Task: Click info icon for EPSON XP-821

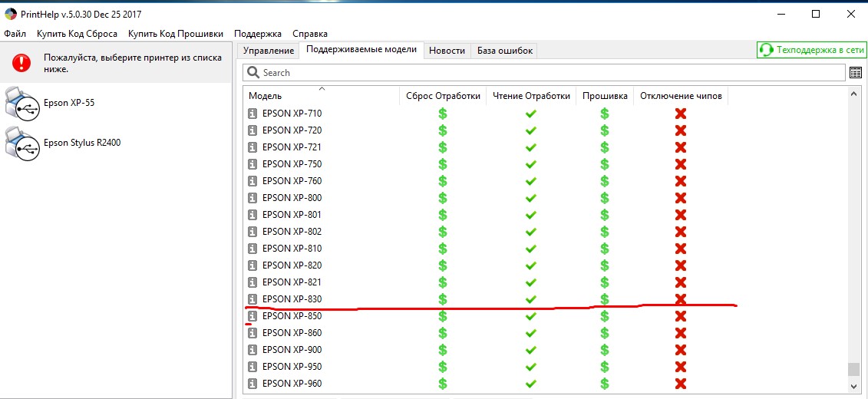Action: click(252, 282)
